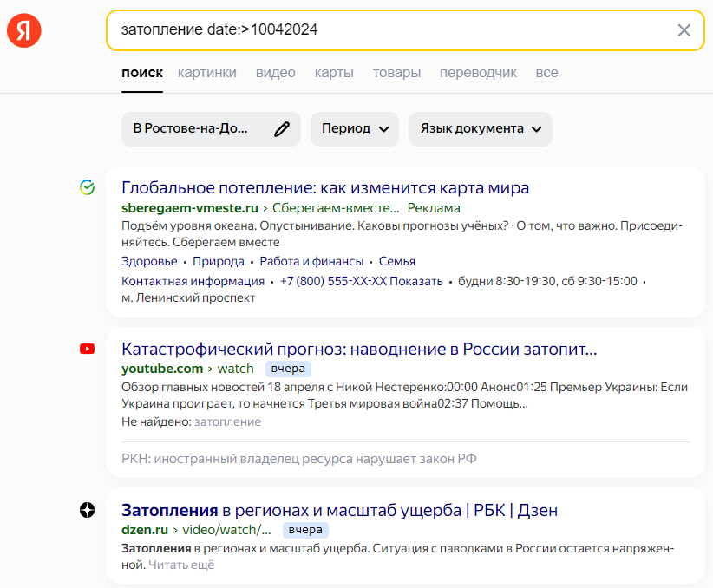Edit region with the pencil icon
The width and height of the screenshot is (713, 588).
pos(282,129)
